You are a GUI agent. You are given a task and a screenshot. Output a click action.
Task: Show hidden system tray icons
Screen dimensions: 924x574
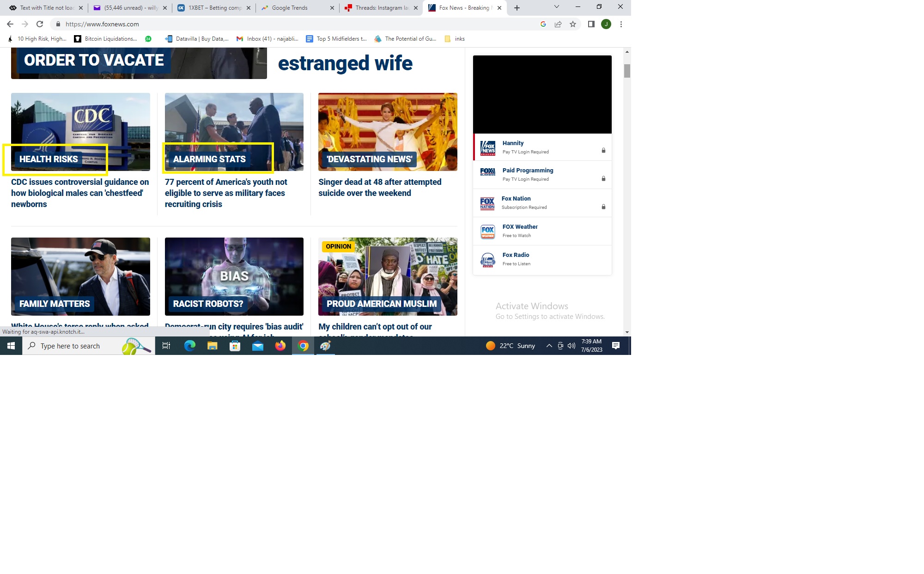[549, 346]
